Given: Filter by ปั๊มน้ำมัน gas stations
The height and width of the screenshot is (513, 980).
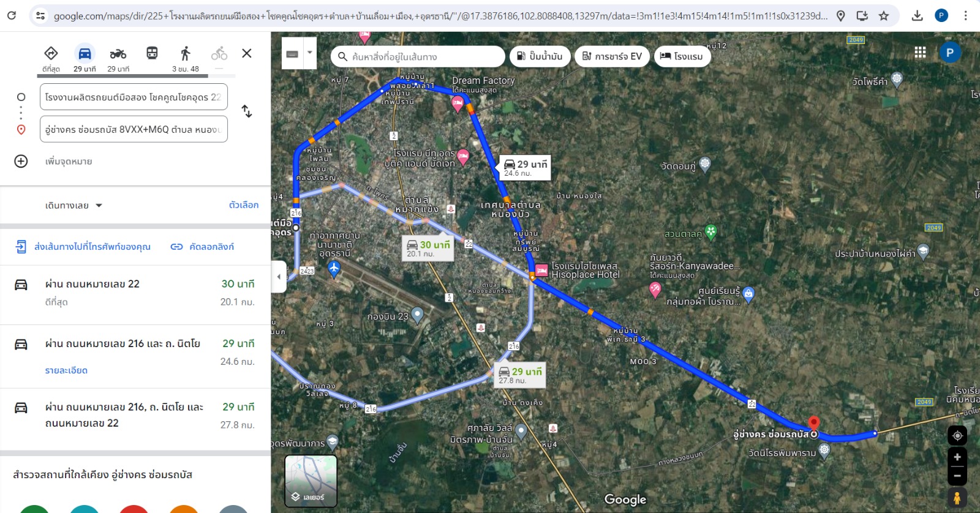Looking at the screenshot, I should (540, 56).
